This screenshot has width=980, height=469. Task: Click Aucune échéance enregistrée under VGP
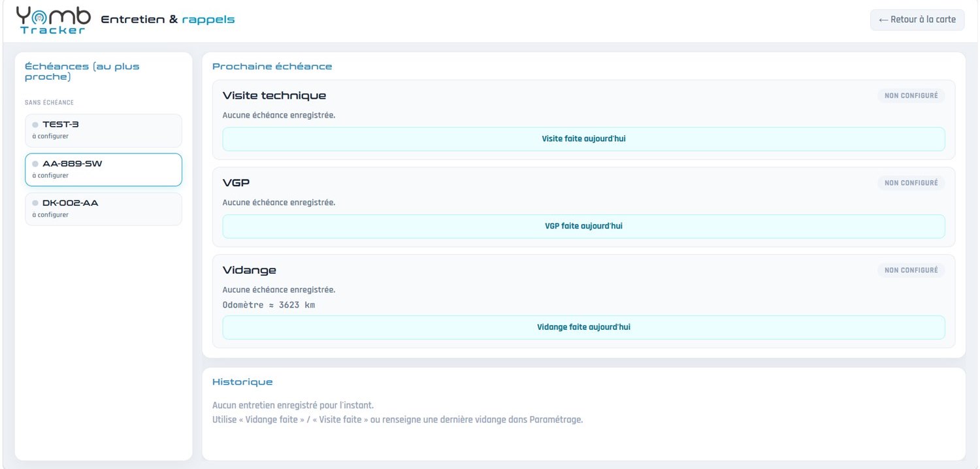click(279, 202)
